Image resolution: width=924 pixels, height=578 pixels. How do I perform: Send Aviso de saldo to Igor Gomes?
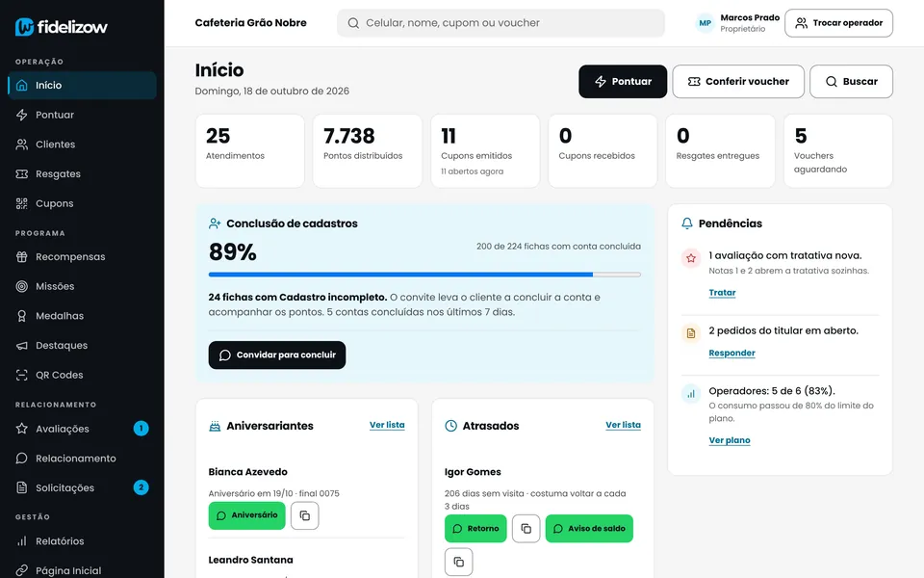tap(589, 529)
